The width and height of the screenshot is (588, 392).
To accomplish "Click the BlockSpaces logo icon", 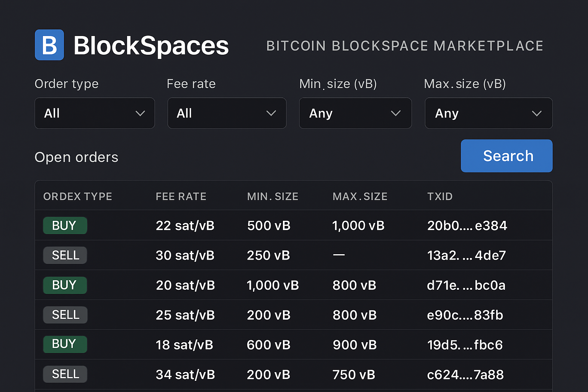I will pos(49,44).
